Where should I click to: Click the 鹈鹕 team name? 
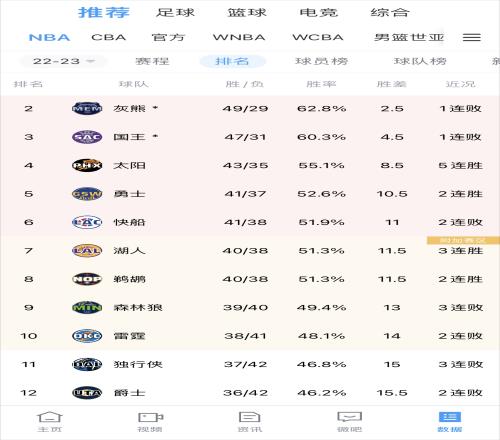(x=129, y=279)
